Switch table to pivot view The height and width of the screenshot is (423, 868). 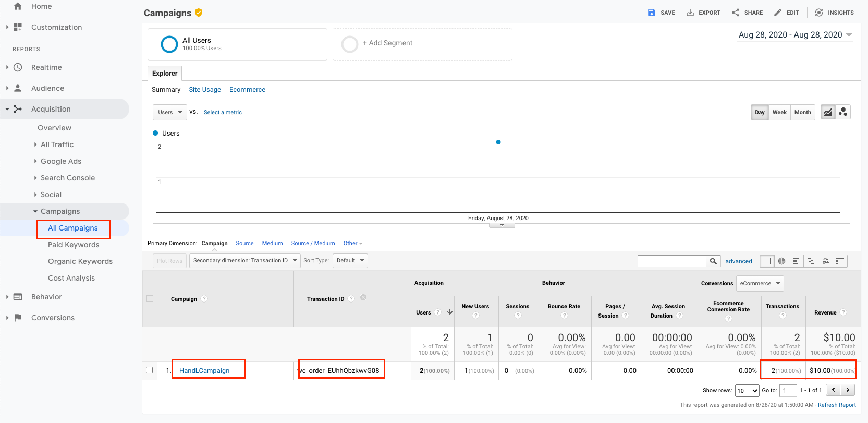pos(840,261)
